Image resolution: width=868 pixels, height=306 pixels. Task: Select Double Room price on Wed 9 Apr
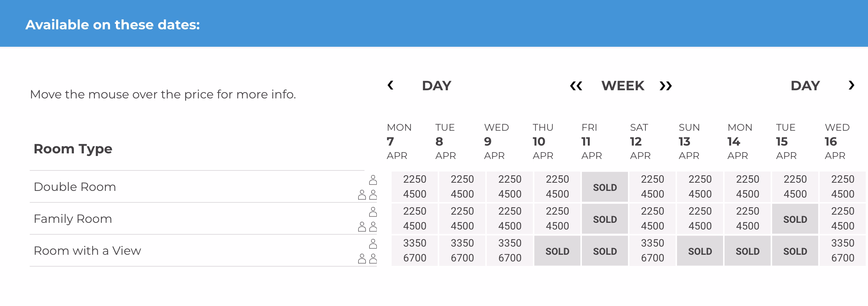pyautogui.click(x=510, y=187)
